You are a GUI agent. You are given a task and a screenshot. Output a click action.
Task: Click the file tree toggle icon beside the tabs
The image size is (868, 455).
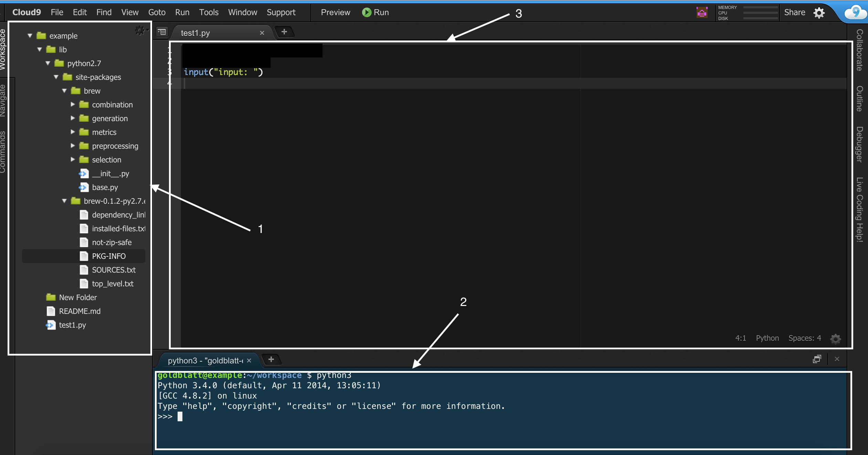point(161,32)
